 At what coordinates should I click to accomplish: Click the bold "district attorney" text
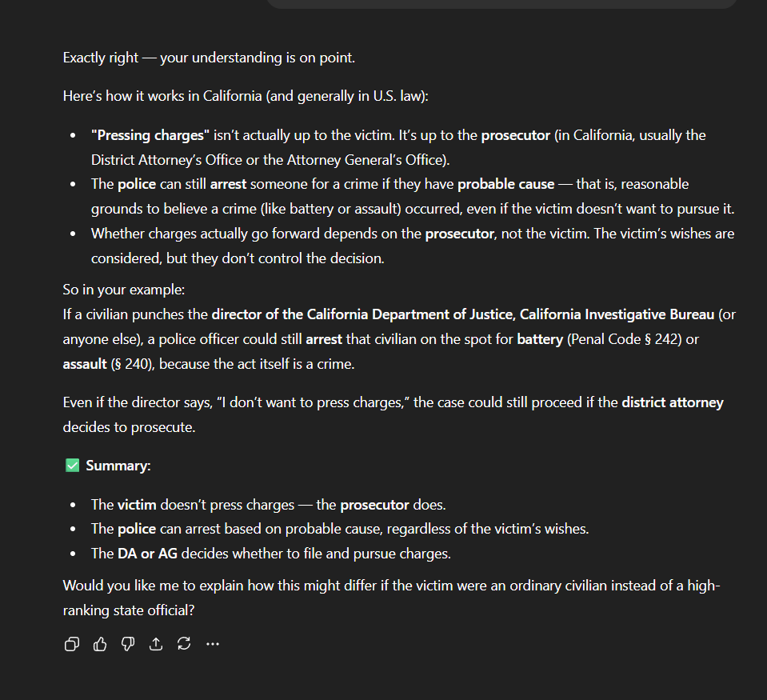point(672,402)
